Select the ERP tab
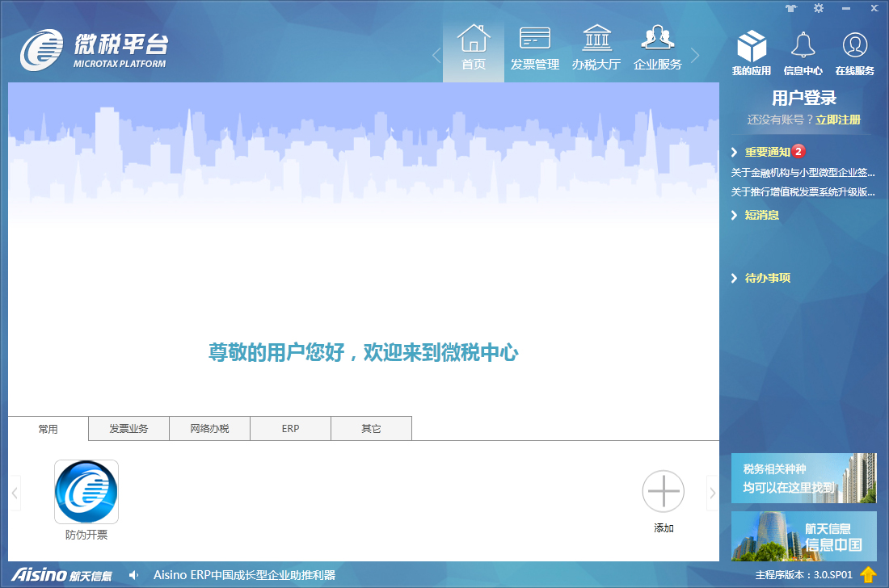 (x=291, y=429)
